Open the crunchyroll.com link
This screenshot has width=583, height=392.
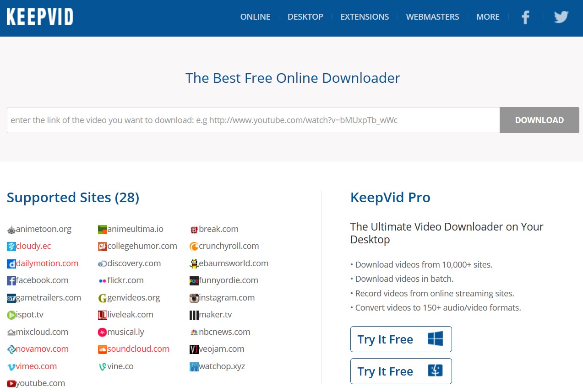229,246
